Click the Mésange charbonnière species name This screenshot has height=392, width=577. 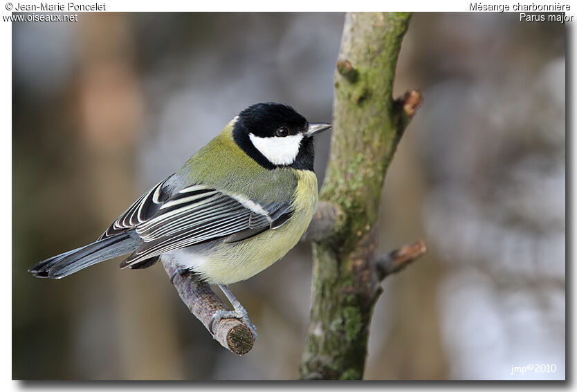point(520,7)
